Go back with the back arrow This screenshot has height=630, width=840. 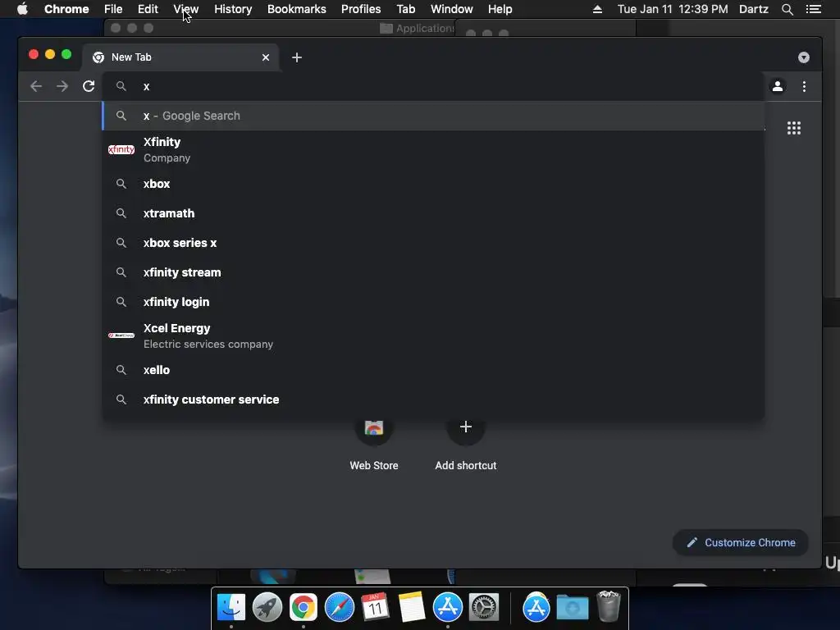(36, 86)
